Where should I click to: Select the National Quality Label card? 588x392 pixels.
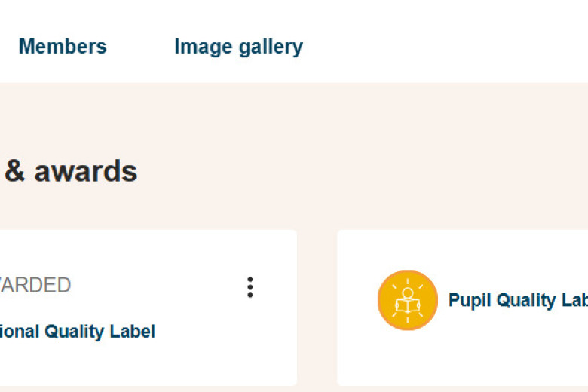(x=148, y=308)
